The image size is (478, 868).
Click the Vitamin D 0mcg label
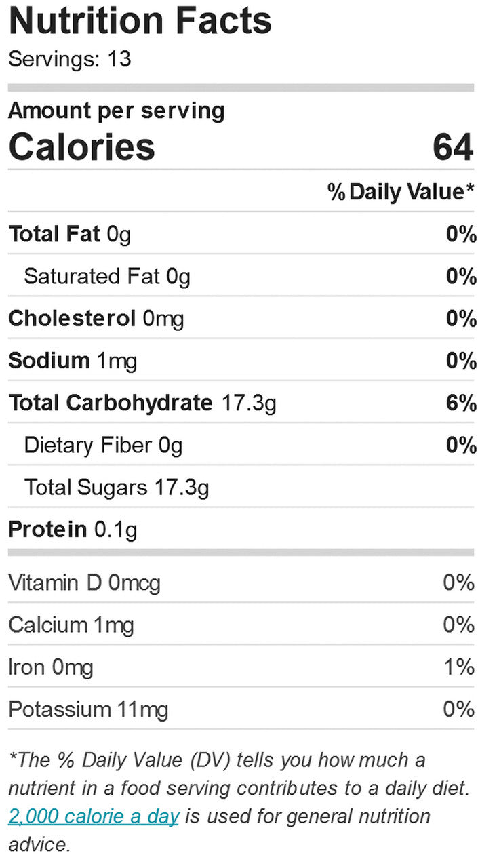click(84, 583)
